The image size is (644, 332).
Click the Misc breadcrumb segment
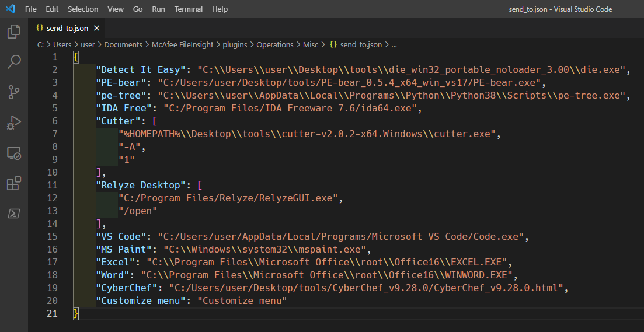pyautogui.click(x=311, y=45)
